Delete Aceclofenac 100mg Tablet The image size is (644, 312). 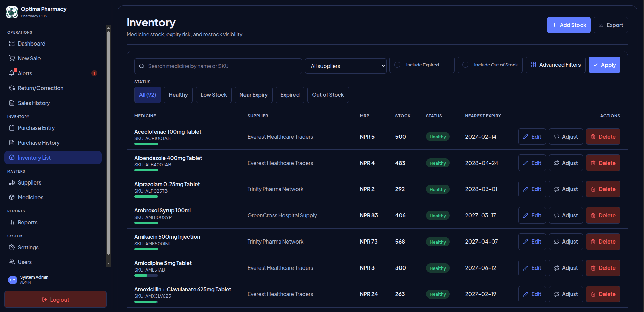tap(603, 137)
